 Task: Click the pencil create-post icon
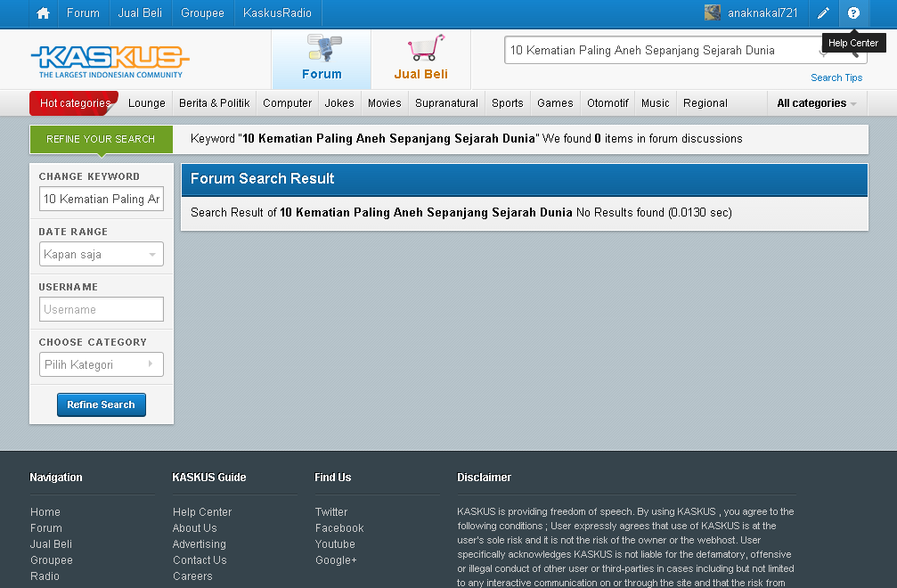click(823, 13)
